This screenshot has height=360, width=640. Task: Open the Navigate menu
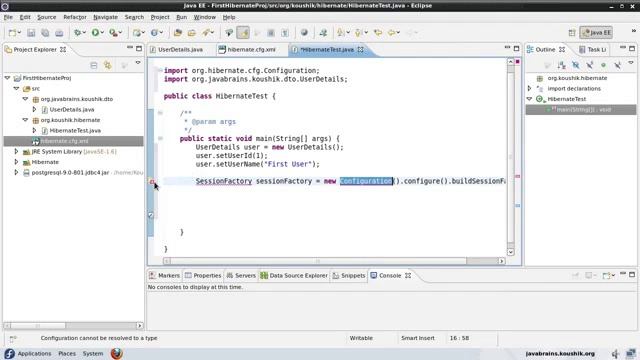105,17
